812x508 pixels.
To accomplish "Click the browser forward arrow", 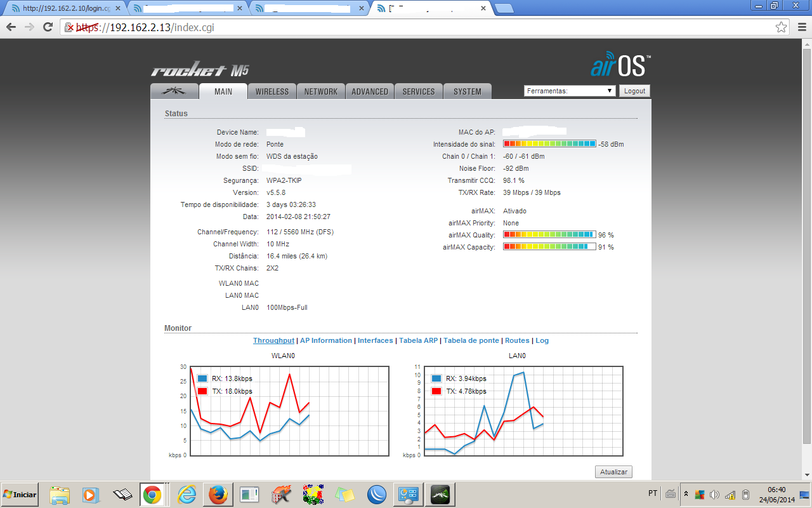I will pyautogui.click(x=29, y=27).
